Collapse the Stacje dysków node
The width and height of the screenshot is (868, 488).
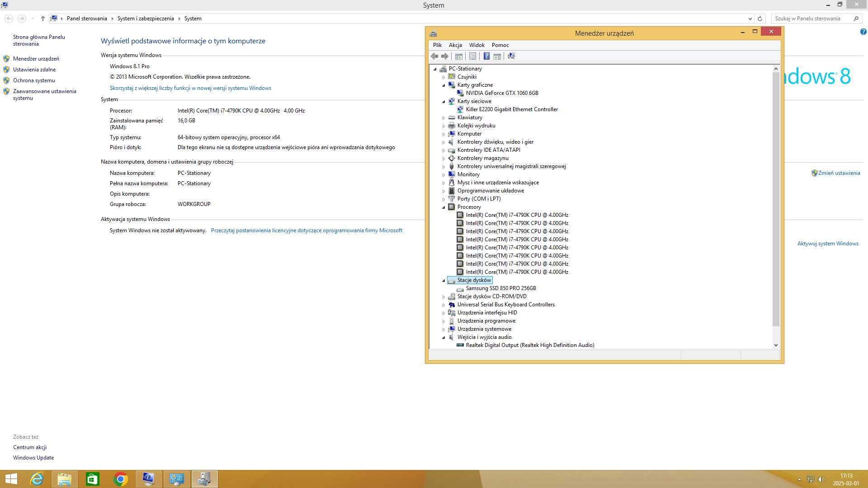[443, 281]
